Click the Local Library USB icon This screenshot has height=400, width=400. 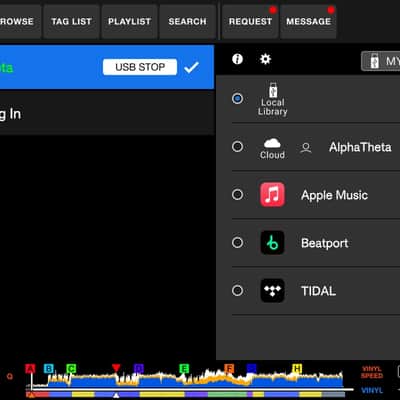pos(273,90)
